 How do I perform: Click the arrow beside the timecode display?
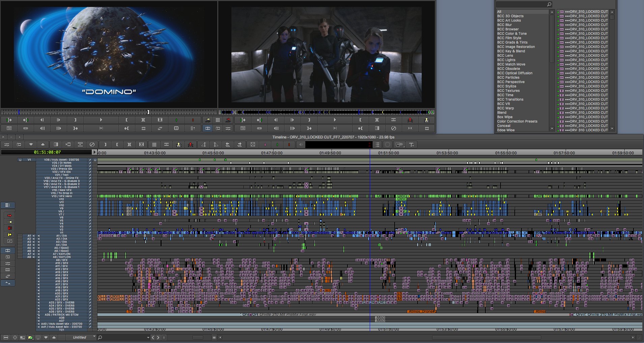94,152
